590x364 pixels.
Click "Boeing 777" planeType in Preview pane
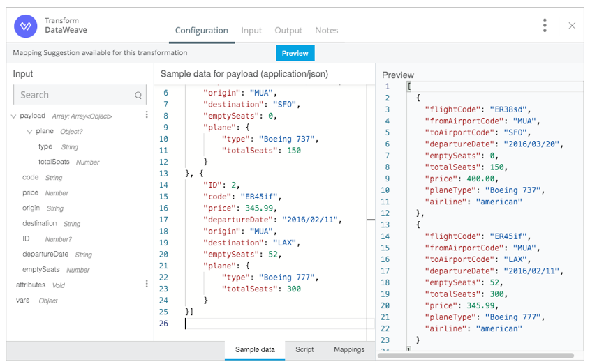tap(512, 317)
